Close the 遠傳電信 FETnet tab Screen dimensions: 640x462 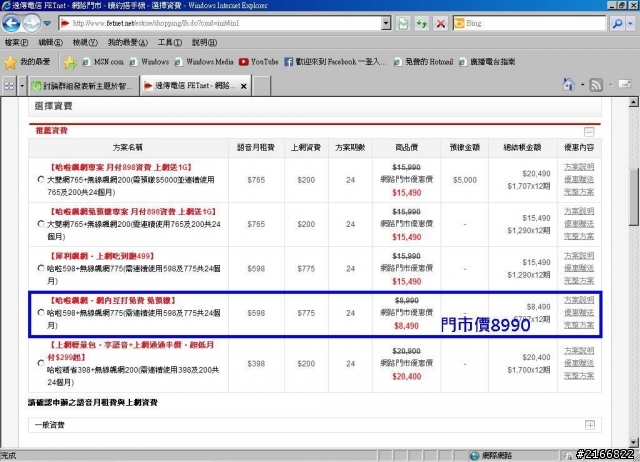pos(244,86)
